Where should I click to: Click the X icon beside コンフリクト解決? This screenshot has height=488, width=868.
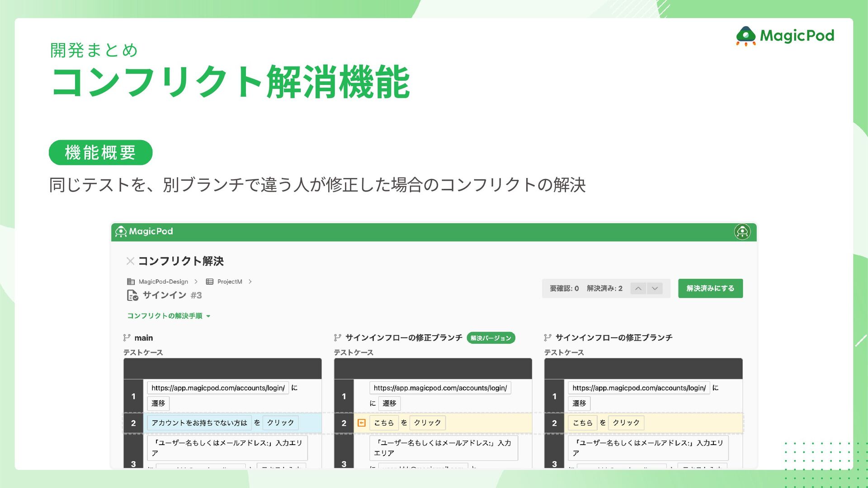point(130,261)
